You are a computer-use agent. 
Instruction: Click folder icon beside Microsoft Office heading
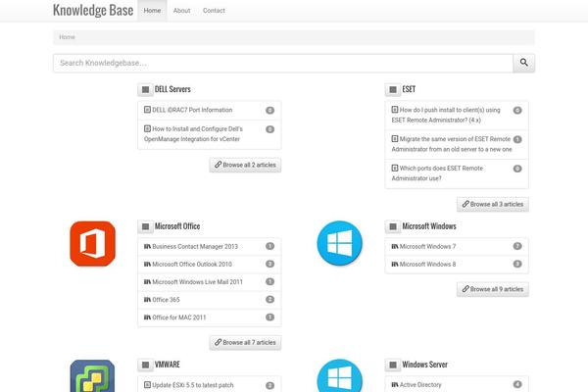[x=145, y=226]
